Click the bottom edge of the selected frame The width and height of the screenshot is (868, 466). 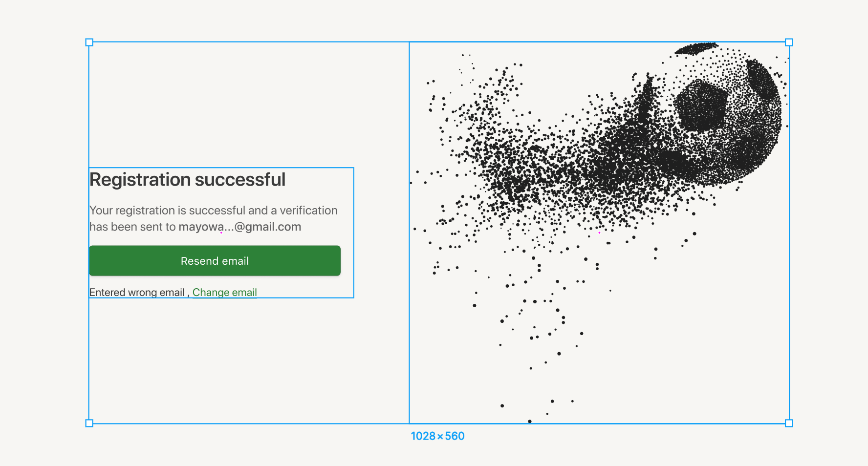coord(244,424)
